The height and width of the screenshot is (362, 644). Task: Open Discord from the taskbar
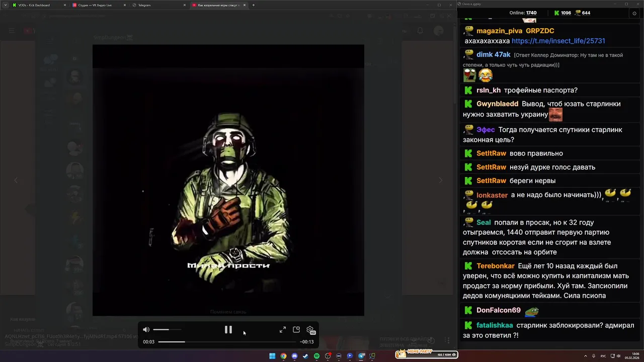pos(294,356)
